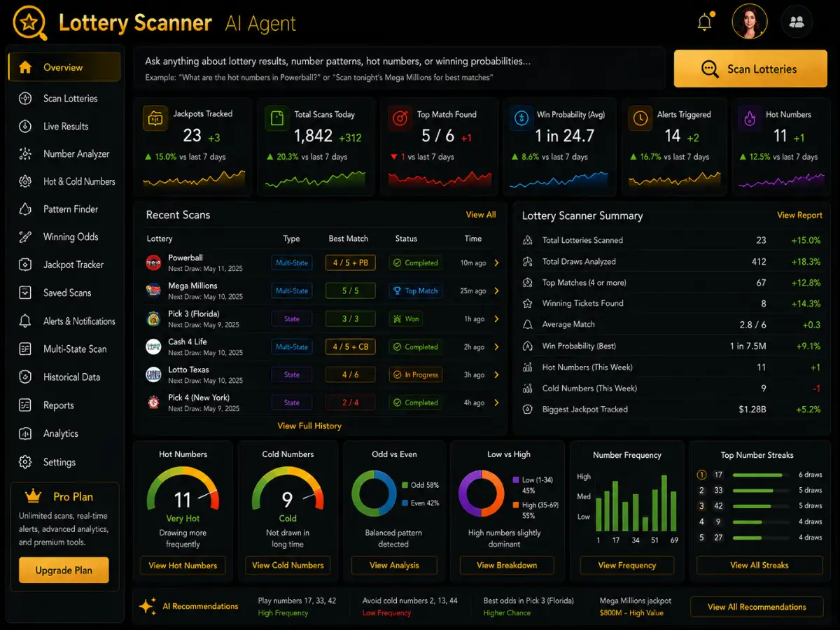Click the Reports sidebar icon

(x=25, y=405)
